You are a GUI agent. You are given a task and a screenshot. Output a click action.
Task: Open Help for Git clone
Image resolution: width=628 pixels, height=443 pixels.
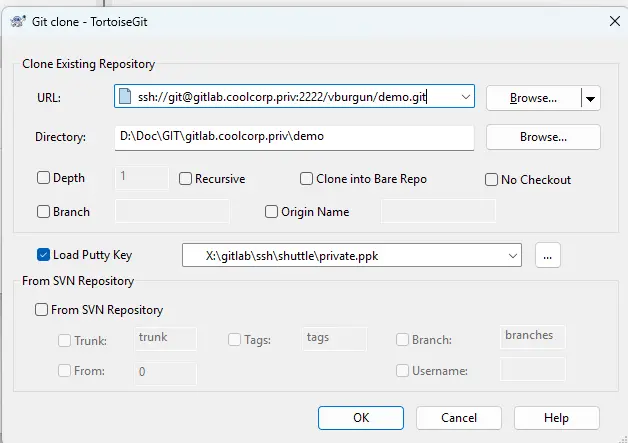557,418
